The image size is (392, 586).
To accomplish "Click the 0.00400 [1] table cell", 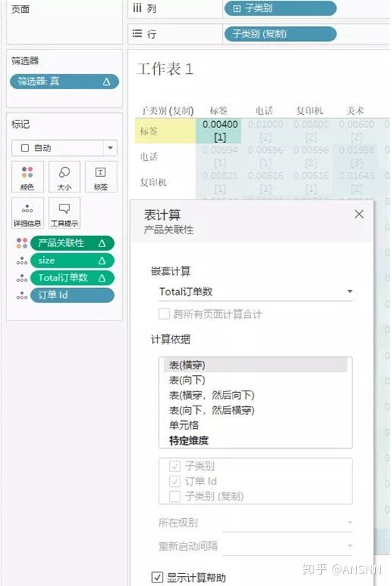I will pos(219,131).
